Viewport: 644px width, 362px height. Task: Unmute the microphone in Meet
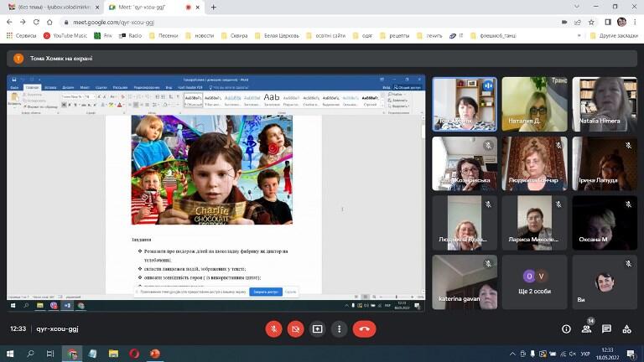point(273,328)
